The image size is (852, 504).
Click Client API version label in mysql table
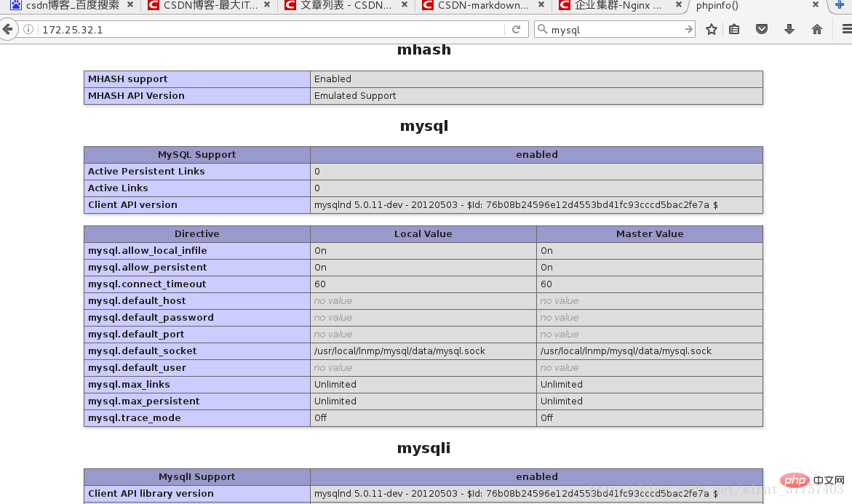[x=132, y=205]
